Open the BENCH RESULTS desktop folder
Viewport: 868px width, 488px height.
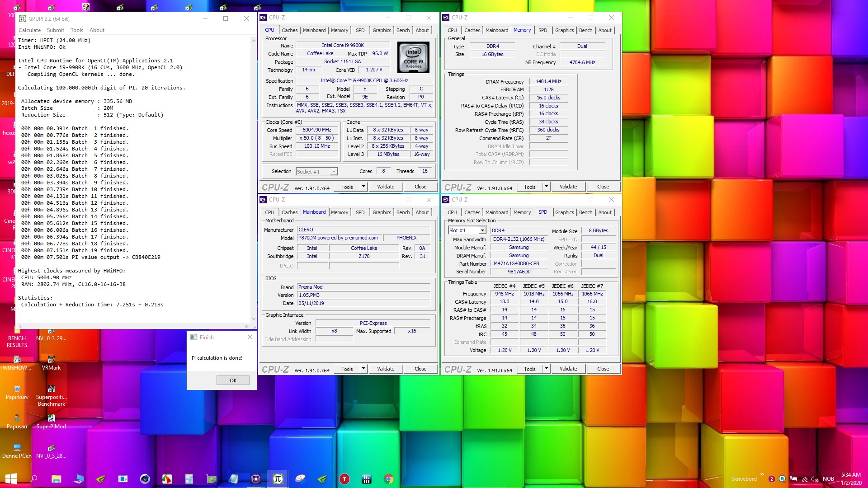point(17,338)
